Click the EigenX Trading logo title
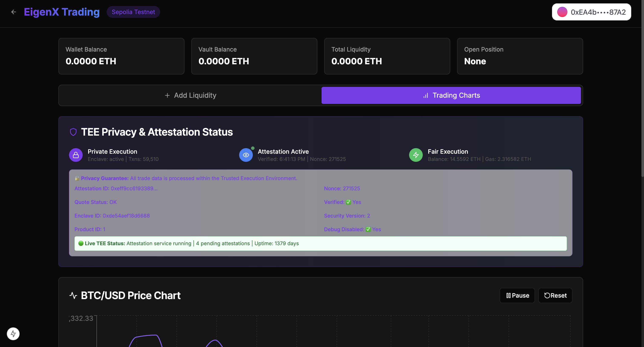 62,12
